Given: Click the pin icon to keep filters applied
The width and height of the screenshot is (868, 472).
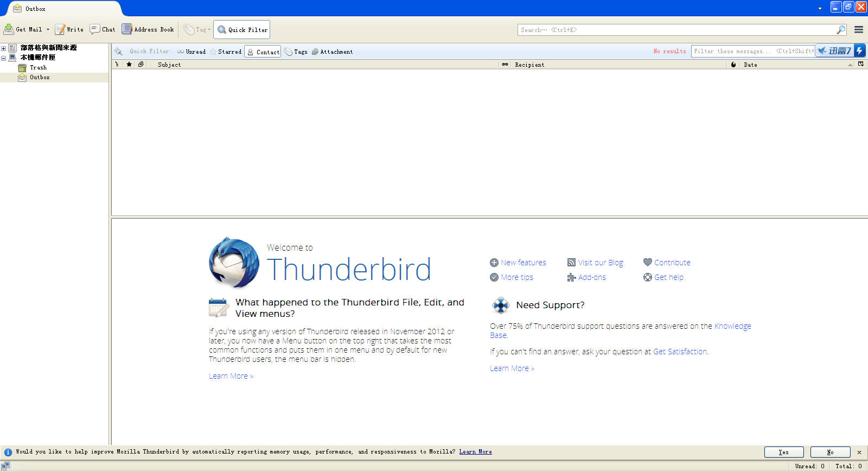Looking at the screenshot, I should click(x=118, y=52).
